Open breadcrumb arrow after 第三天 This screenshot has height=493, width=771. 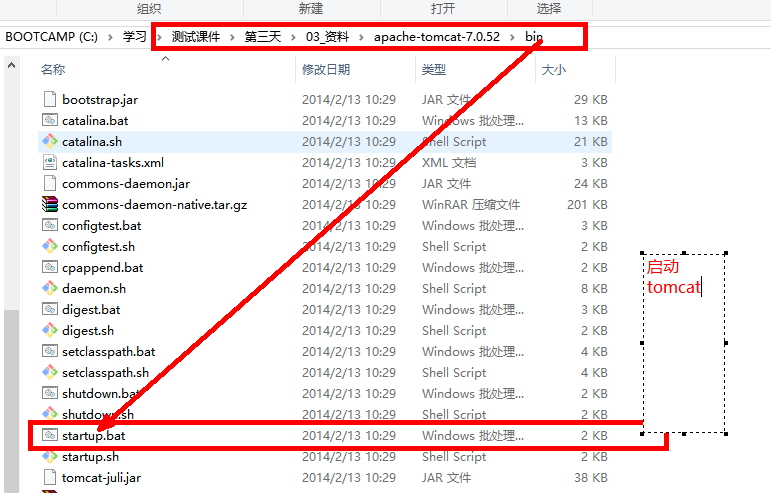(294, 37)
